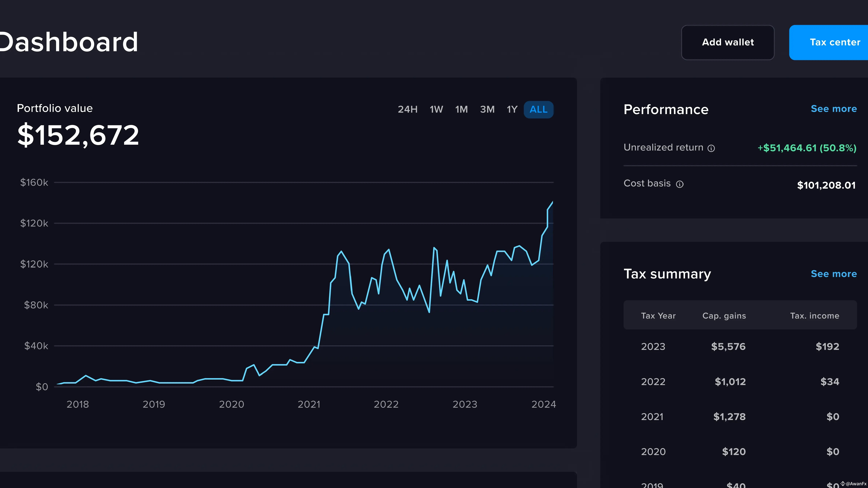This screenshot has height=488, width=868.
Task: Switch chart to 1M range
Action: click(x=461, y=110)
